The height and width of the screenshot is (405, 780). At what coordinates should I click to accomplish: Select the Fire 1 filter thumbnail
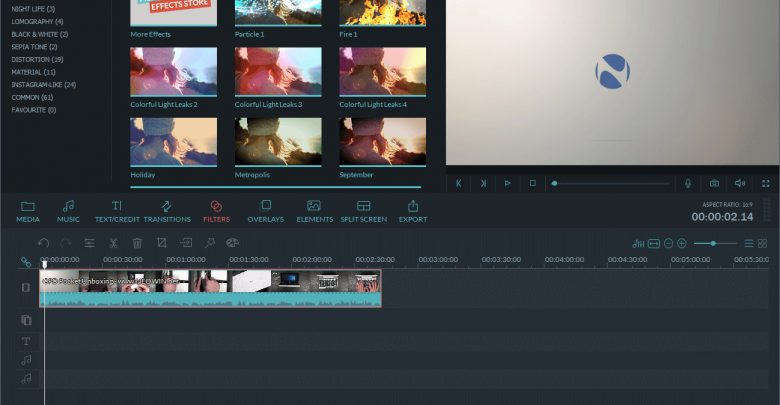(383, 13)
